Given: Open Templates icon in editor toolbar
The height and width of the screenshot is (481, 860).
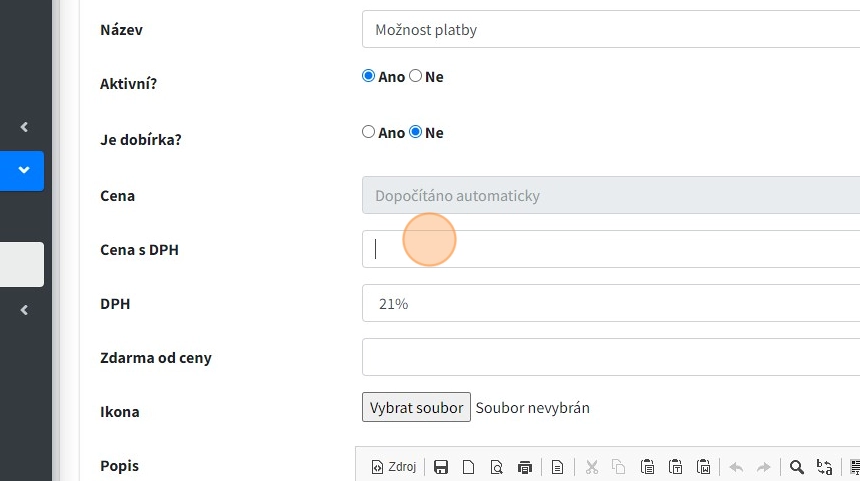Looking at the screenshot, I should pos(558,467).
